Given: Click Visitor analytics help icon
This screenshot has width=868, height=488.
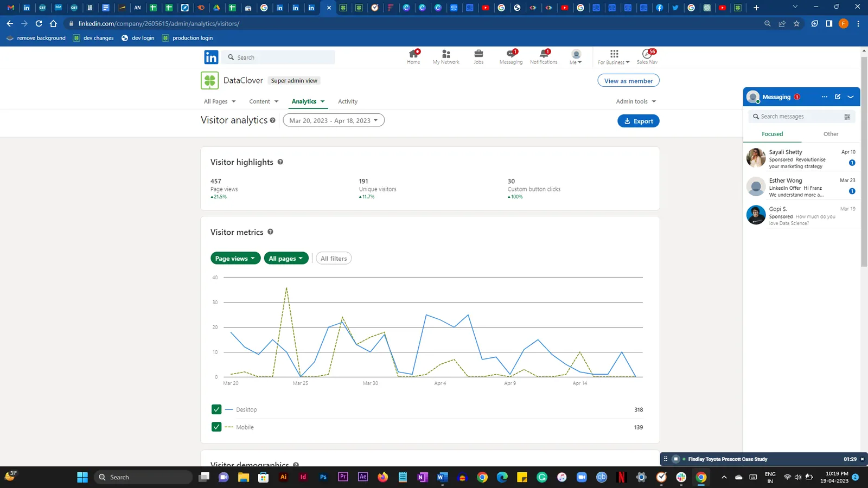Looking at the screenshot, I should tap(272, 120).
